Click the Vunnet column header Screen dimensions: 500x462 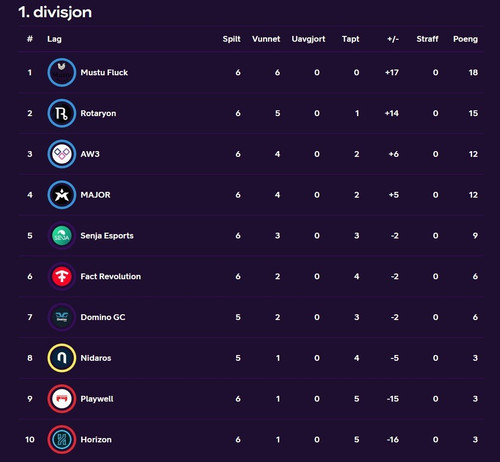point(266,39)
